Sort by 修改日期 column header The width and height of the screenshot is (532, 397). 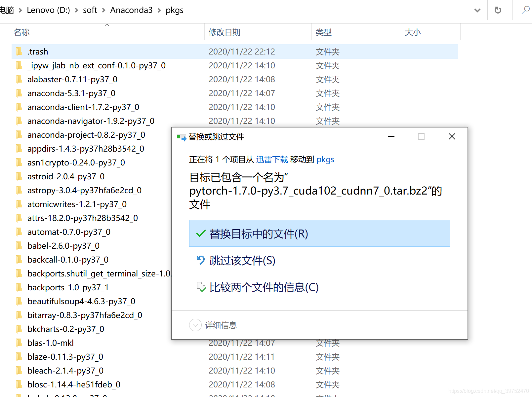coord(225,32)
